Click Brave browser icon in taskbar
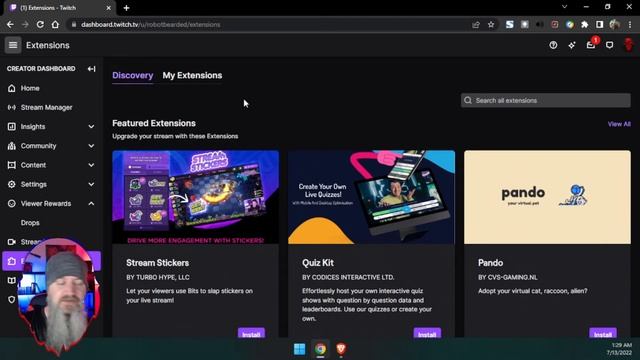This screenshot has width=640, height=360. 341,349
